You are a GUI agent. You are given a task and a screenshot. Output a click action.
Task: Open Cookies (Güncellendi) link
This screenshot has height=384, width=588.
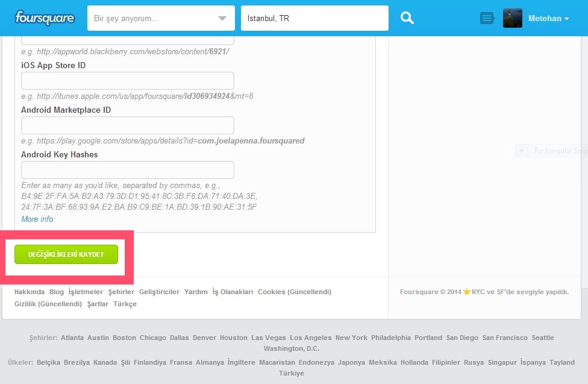(x=294, y=292)
